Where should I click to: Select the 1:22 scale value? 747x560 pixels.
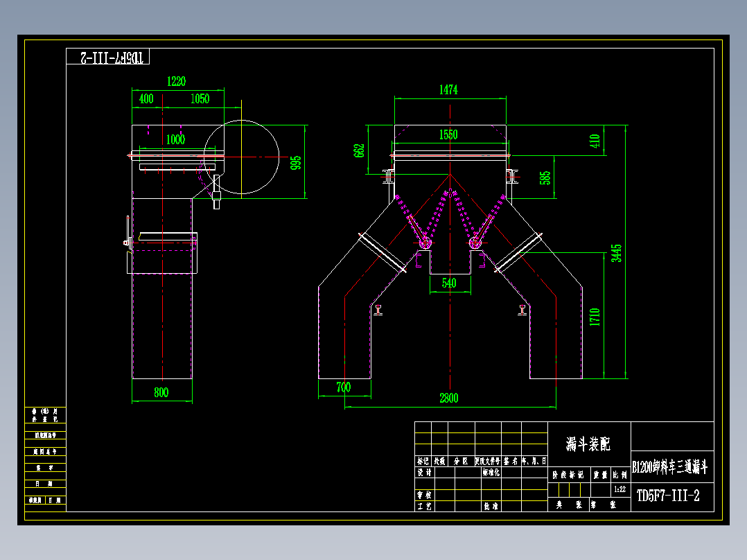pyautogui.click(x=619, y=489)
